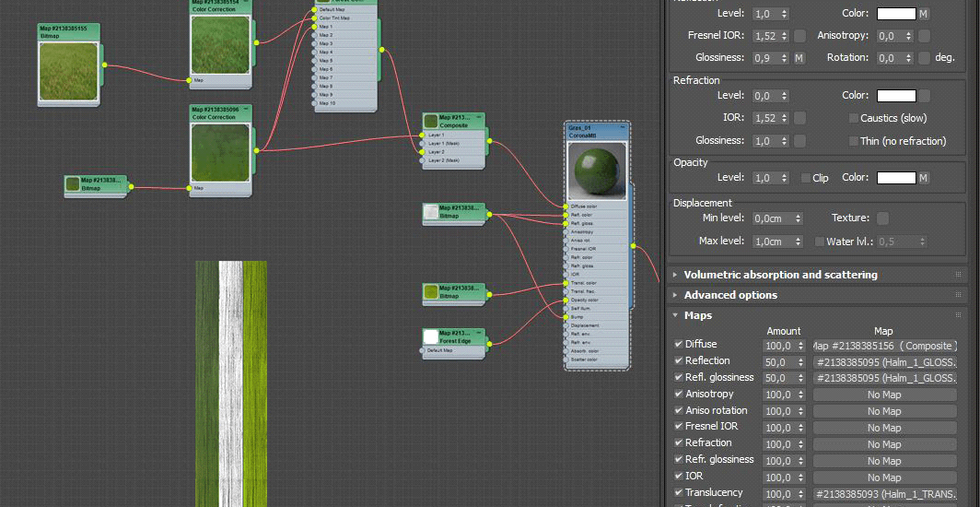Screen dimensions: 980x507
Task: Click the Opacity color M map button
Action: 924,178
